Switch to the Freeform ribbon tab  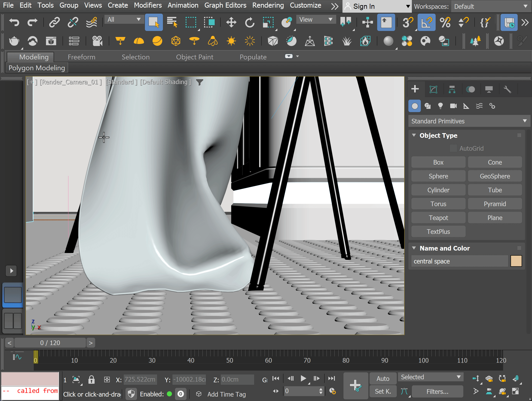pos(81,57)
